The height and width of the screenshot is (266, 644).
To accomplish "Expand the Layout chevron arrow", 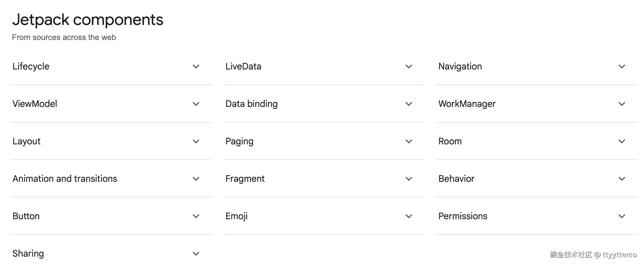I will 196,142.
